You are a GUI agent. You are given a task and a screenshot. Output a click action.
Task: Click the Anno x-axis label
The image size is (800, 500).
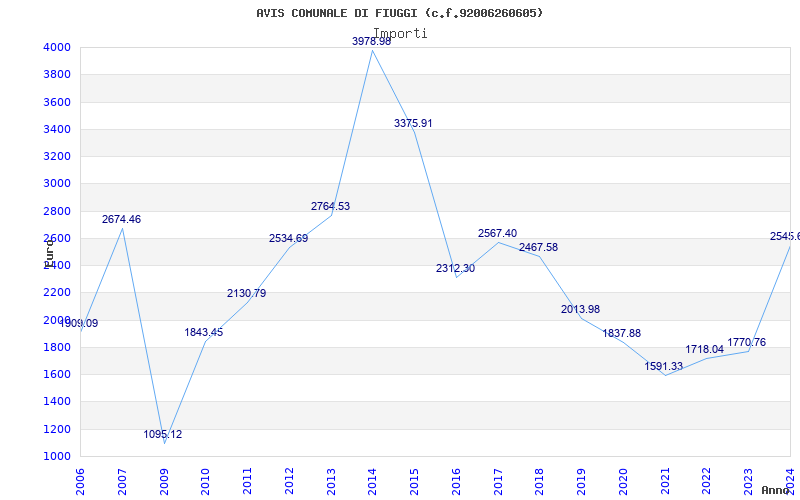776,490
